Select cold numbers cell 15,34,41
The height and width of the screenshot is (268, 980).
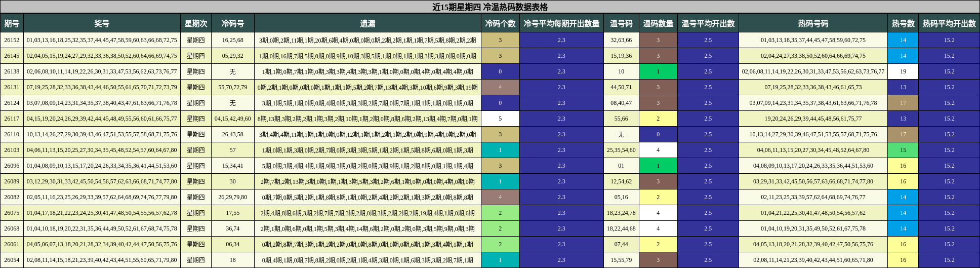pyautogui.click(x=233, y=166)
